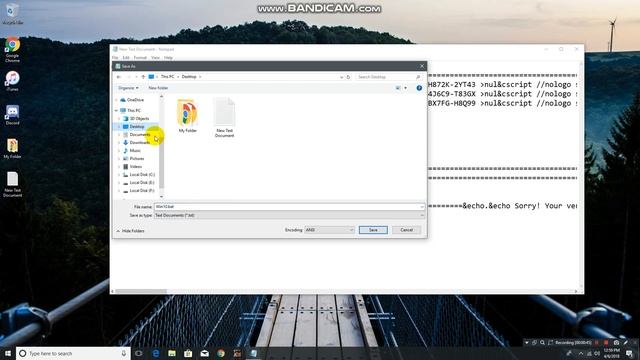
Task: Open the Save as type dropdown
Action: pyautogui.click(x=289, y=215)
